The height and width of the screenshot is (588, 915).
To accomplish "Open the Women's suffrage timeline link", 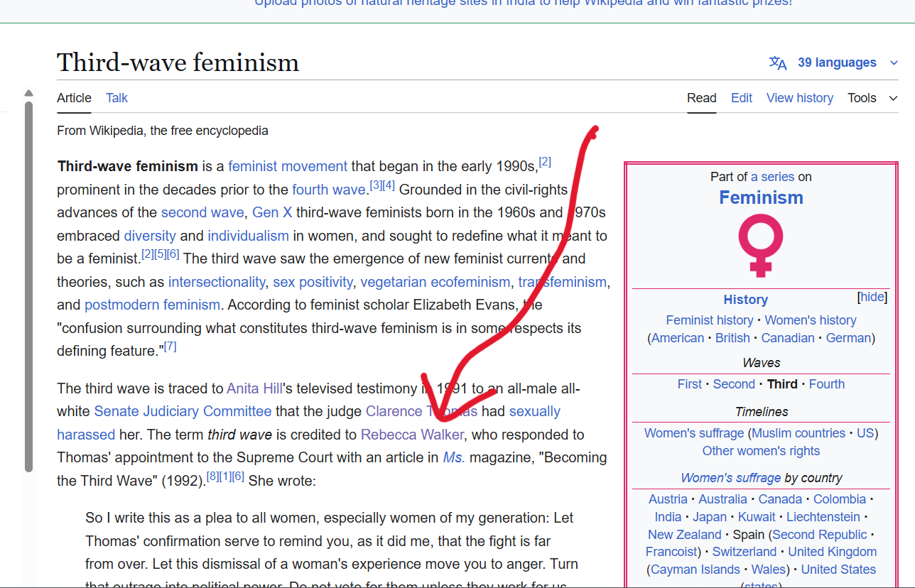I will point(694,433).
